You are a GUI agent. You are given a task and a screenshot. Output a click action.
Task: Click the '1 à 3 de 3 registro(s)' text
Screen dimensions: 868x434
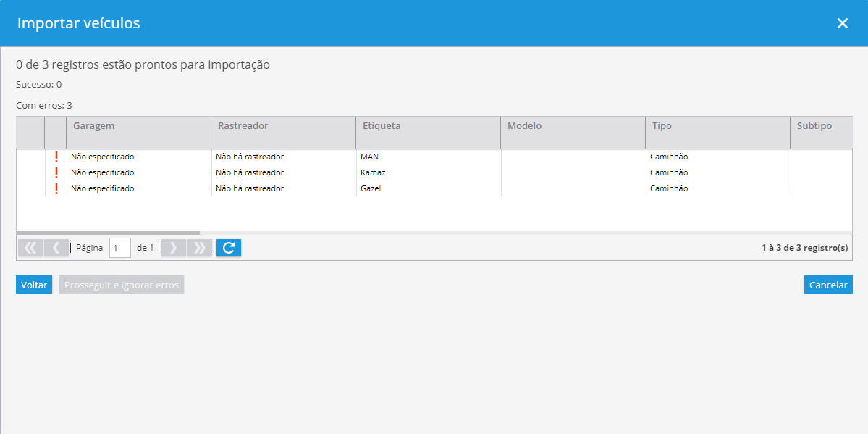tap(804, 248)
